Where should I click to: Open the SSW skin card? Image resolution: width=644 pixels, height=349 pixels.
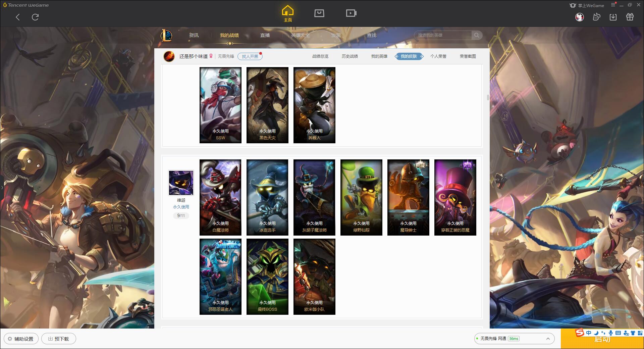[x=220, y=105]
